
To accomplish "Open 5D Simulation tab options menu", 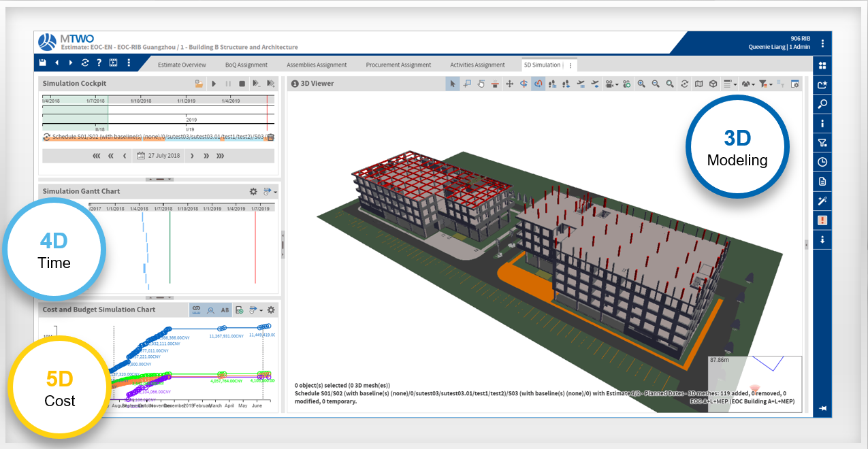I will pos(570,65).
